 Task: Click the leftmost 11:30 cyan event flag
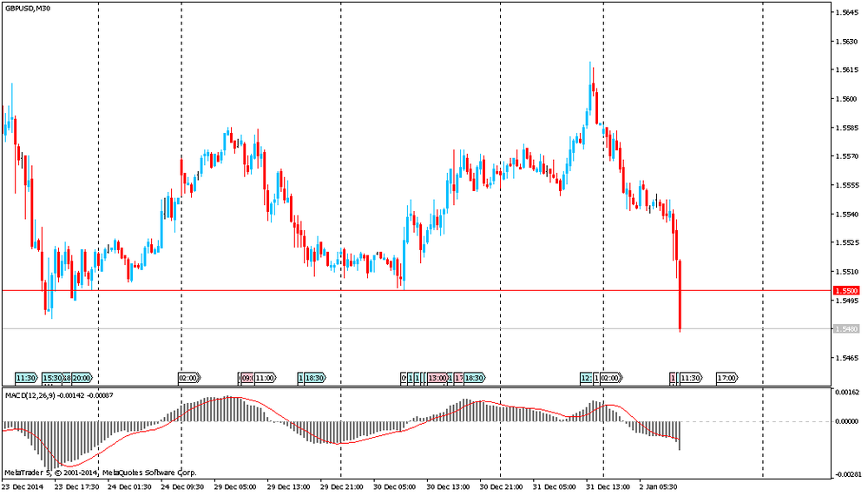pyautogui.click(x=26, y=378)
